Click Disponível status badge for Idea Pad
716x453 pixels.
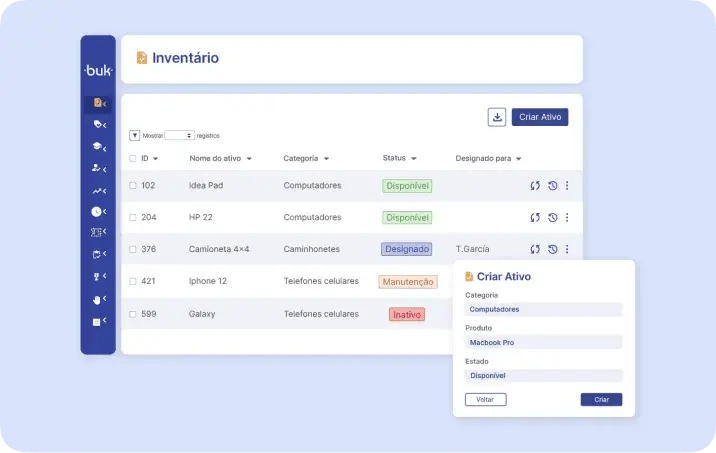click(x=407, y=186)
